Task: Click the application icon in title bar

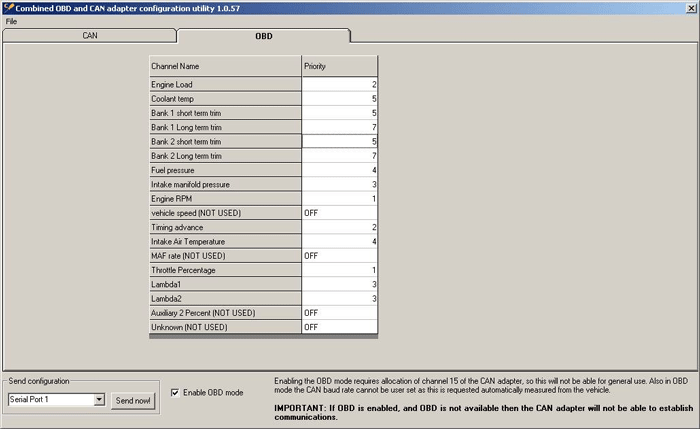Action: 8,7
